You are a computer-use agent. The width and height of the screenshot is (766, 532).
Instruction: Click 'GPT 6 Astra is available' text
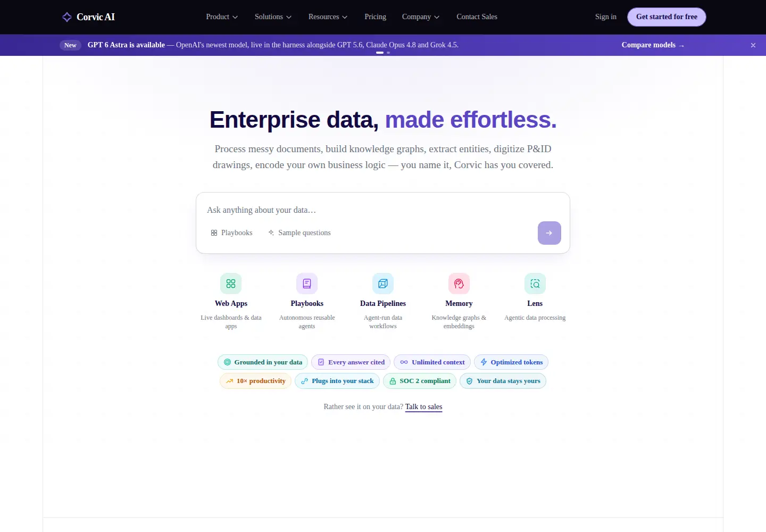[126, 45]
